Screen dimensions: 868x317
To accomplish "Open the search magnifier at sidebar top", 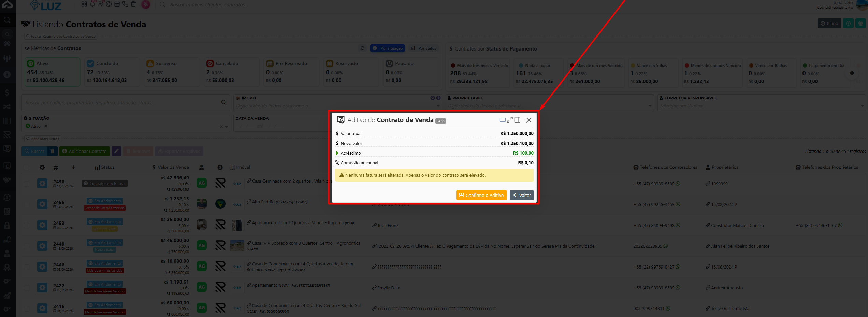I will 7,20.
